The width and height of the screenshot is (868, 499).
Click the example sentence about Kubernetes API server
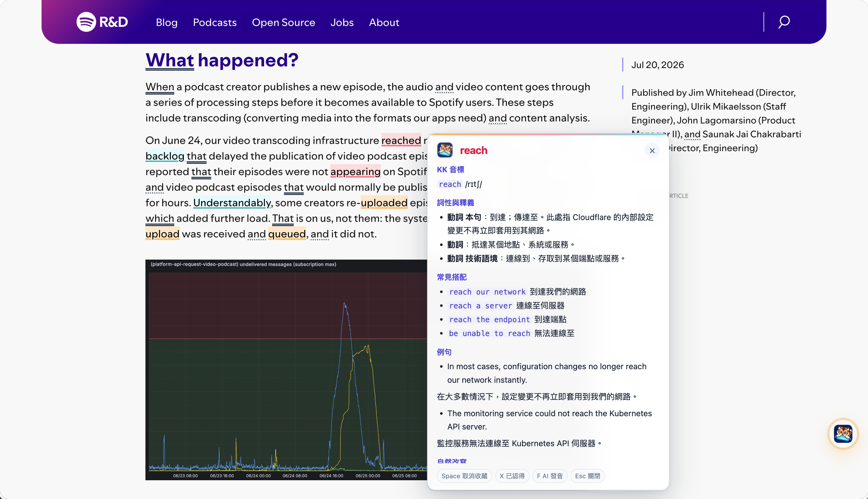click(x=549, y=420)
